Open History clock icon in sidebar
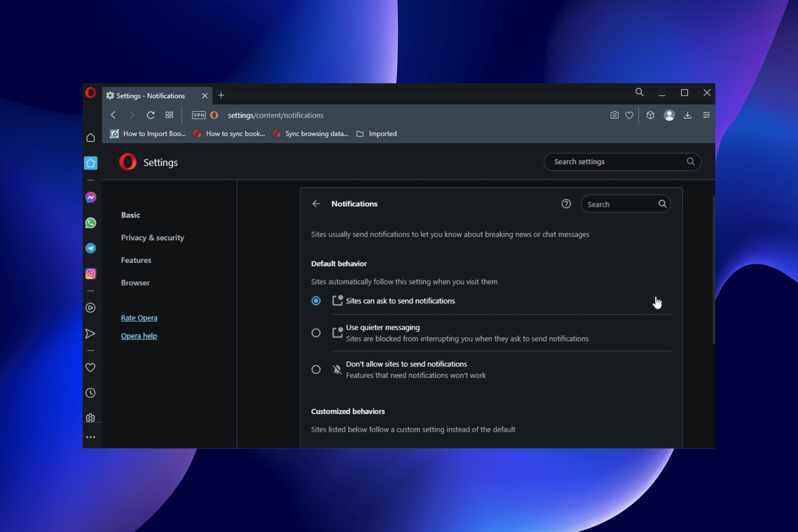Screen dimensions: 798x532 90,393
